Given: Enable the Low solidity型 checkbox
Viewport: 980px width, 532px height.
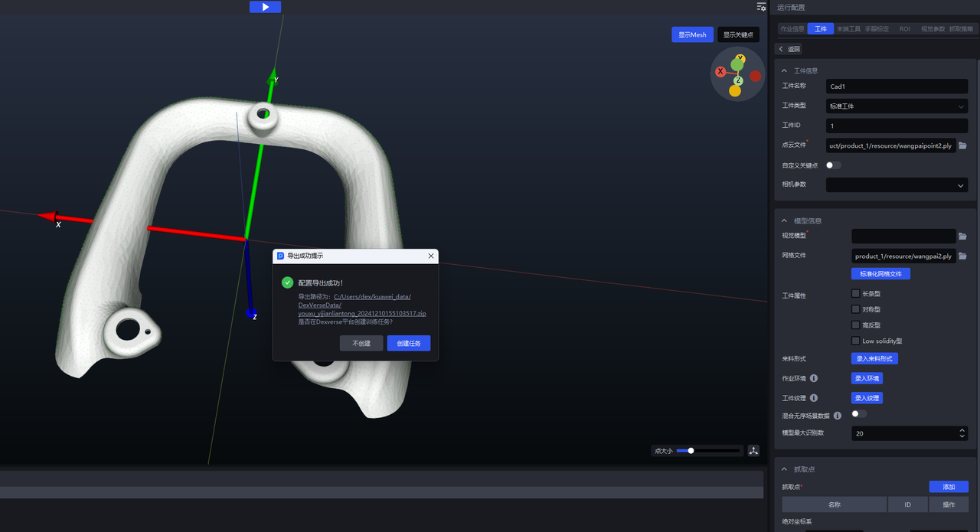Looking at the screenshot, I should tap(856, 341).
